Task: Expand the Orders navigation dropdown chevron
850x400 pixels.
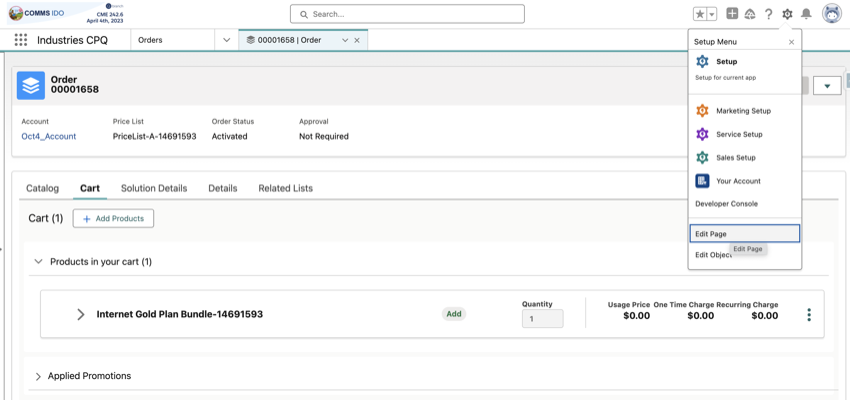Action: [227, 40]
